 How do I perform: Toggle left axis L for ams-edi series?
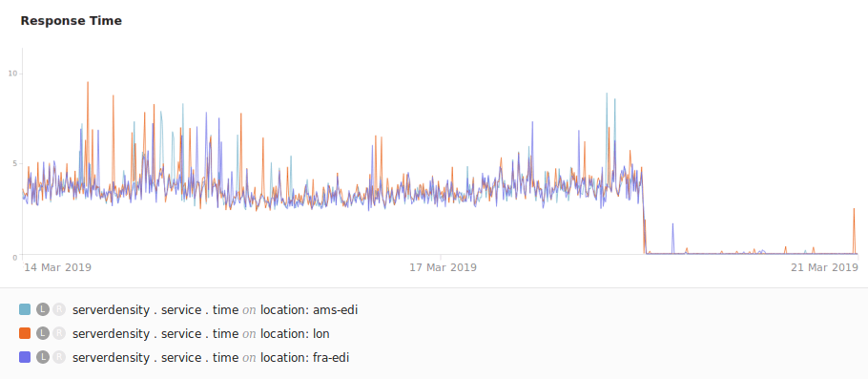(43, 309)
